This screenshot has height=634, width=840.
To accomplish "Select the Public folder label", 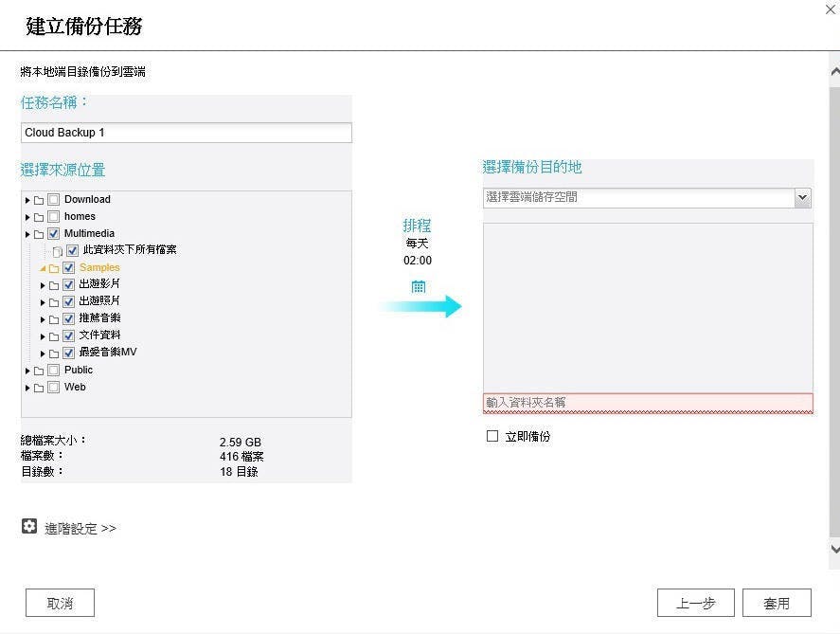I will [x=79, y=370].
